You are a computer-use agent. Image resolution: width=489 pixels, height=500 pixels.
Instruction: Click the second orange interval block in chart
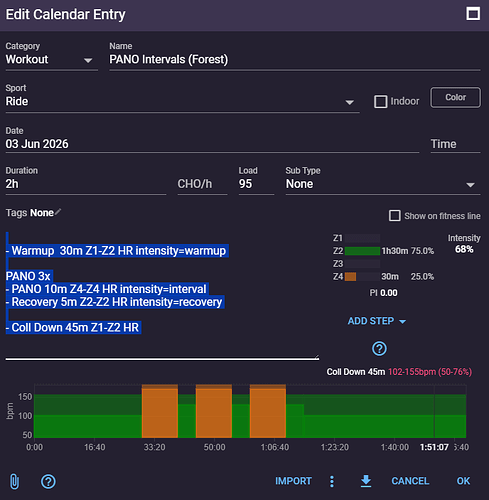[214, 411]
